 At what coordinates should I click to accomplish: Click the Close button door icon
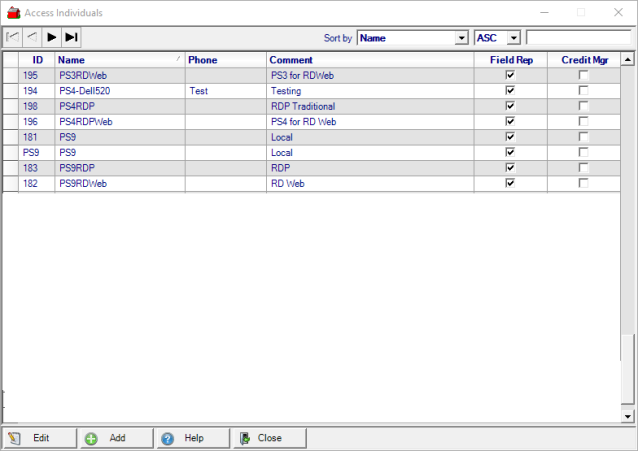click(x=244, y=438)
